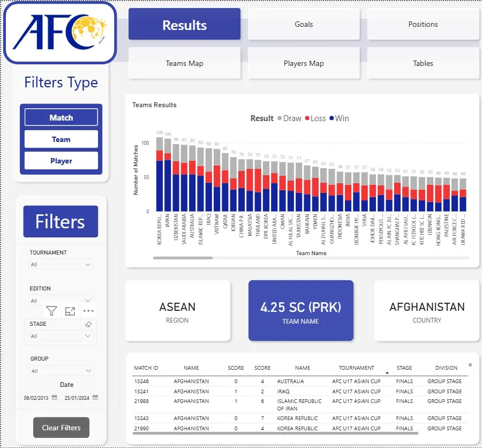This screenshot has height=448, width=482.
Task: Select the 4.25 SC (PRK) team name card
Action: [x=300, y=310]
